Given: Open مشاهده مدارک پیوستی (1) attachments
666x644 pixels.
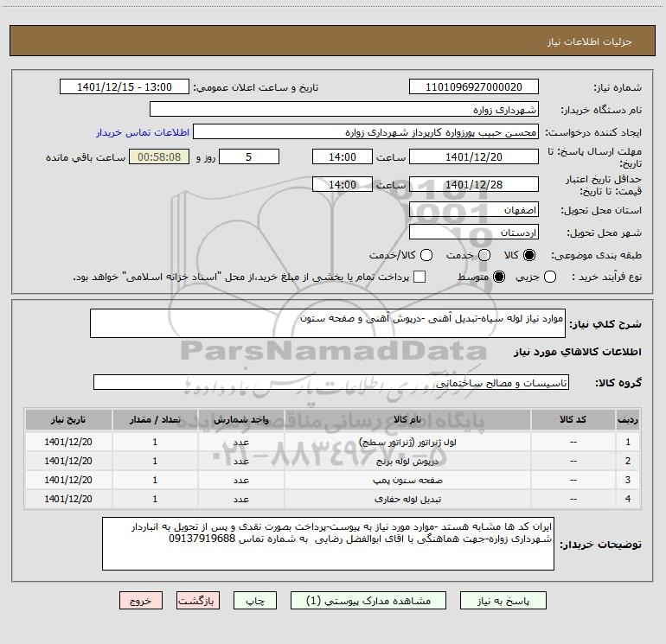Looking at the screenshot, I should (368, 601).
